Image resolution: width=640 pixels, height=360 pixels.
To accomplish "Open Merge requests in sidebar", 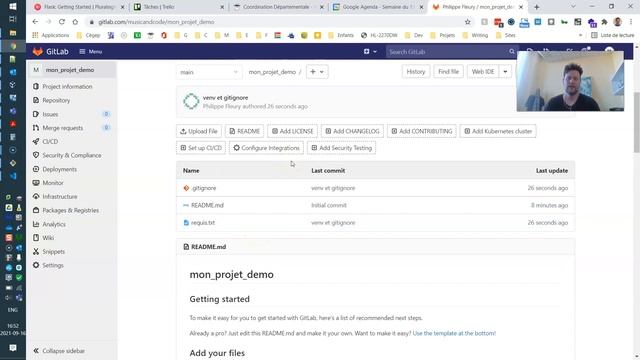I will (62, 128).
